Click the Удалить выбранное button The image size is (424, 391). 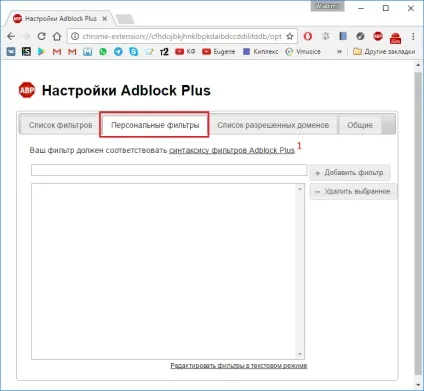click(x=353, y=191)
